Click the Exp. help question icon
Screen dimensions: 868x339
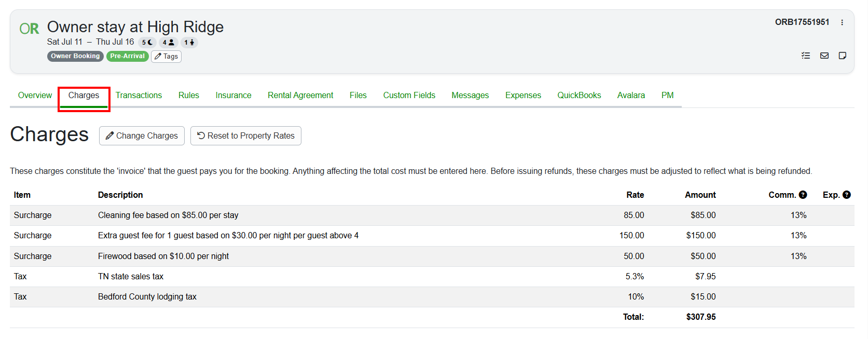click(x=847, y=195)
